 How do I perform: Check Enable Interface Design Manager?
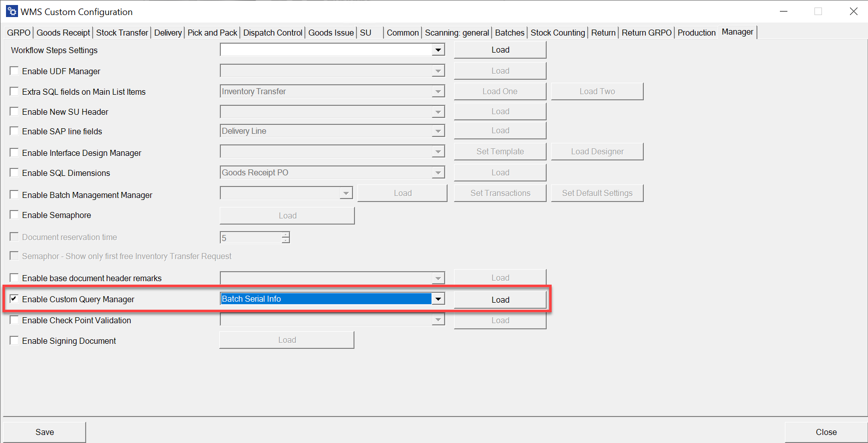14,153
